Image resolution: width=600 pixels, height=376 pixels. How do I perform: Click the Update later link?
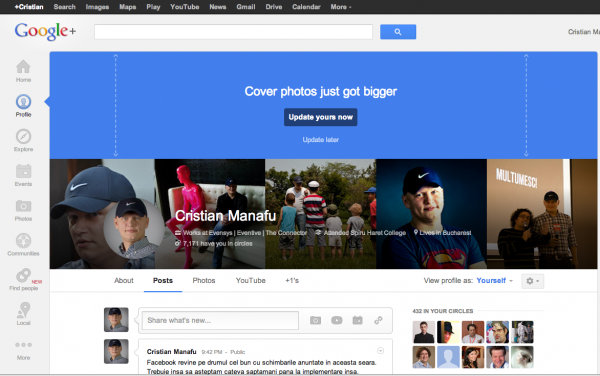coord(321,140)
